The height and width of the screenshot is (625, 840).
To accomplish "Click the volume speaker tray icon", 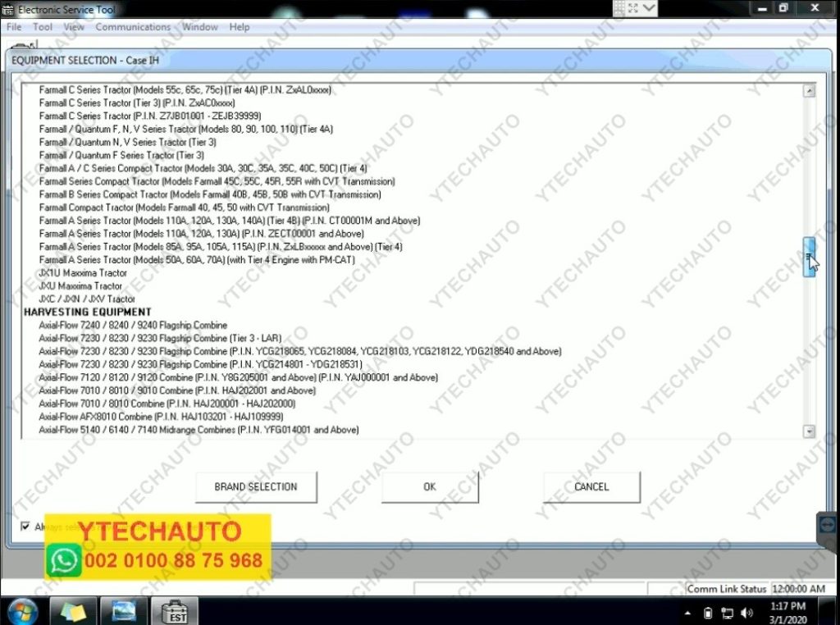I will coord(746,614).
